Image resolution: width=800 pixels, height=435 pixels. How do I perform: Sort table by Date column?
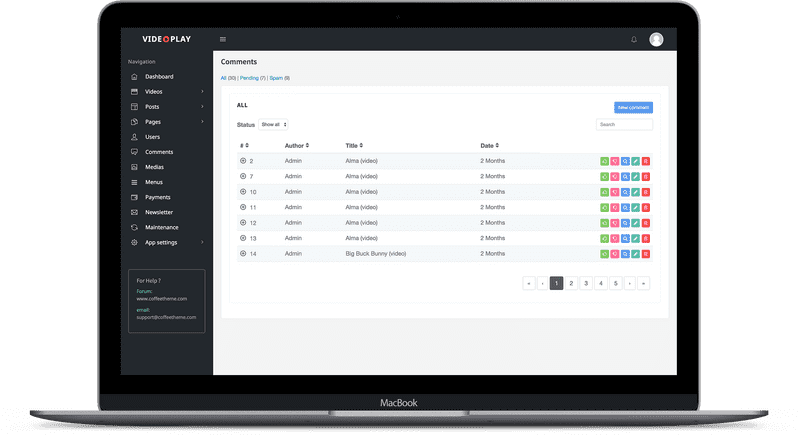click(489, 145)
